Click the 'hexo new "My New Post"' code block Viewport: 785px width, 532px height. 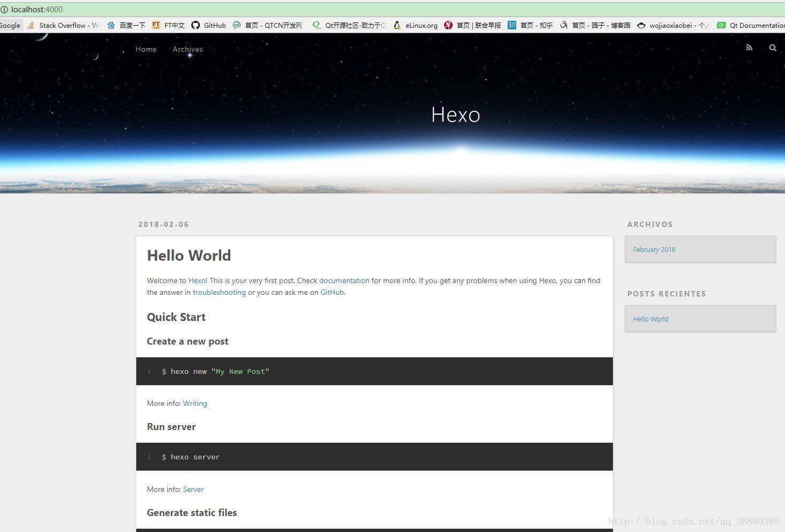coord(375,371)
